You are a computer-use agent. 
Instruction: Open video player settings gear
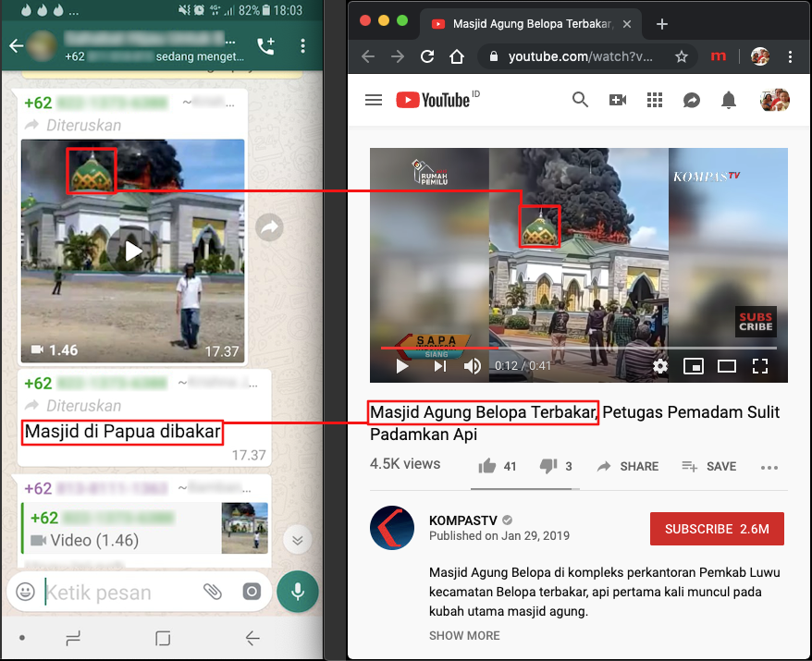tap(659, 366)
